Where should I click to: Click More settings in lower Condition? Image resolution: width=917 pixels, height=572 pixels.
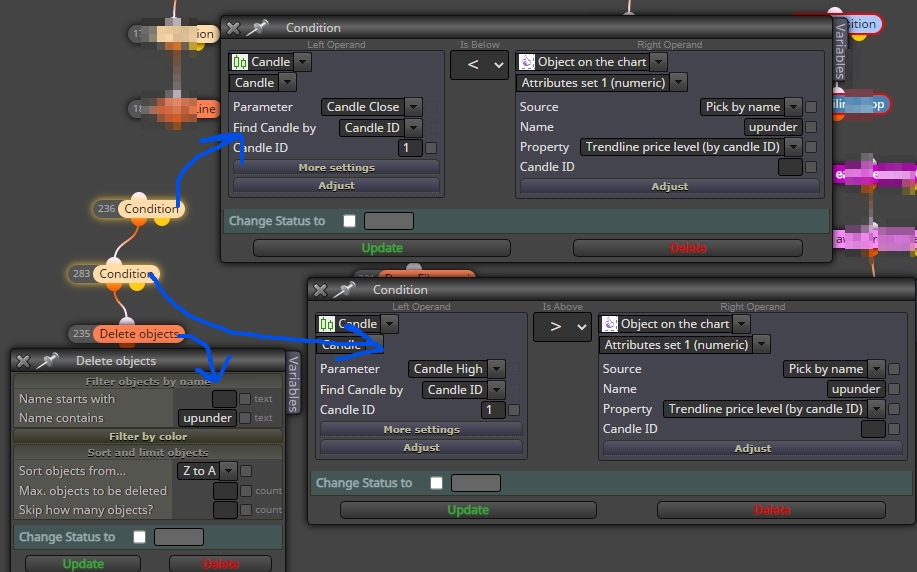point(421,429)
